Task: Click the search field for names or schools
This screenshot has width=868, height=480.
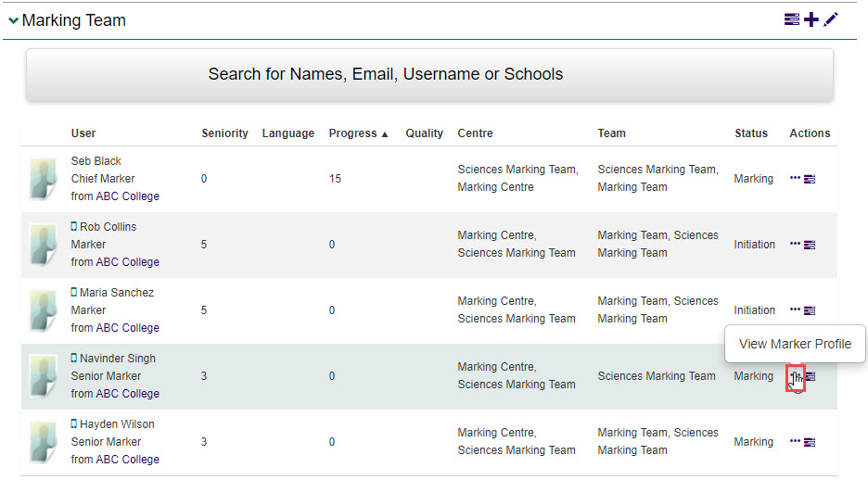Action: [x=429, y=75]
